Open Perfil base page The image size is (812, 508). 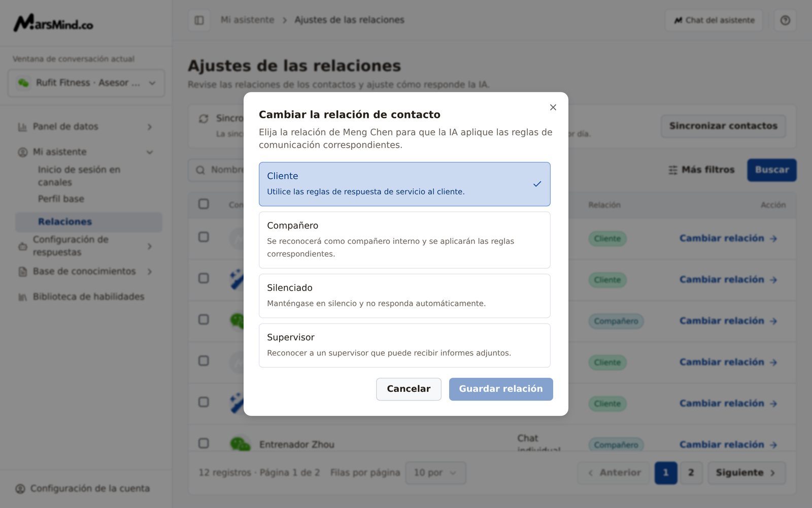click(61, 199)
